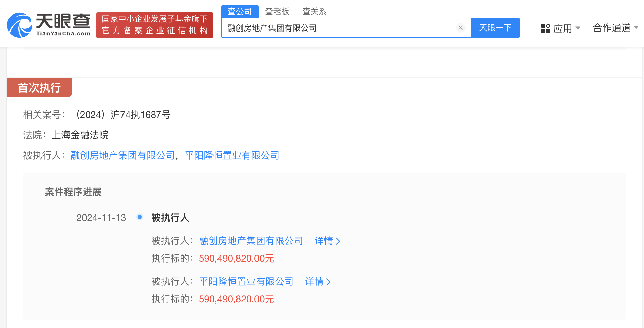644x328 pixels.
Task: Open the apps grid icon
Action: tap(545, 28)
